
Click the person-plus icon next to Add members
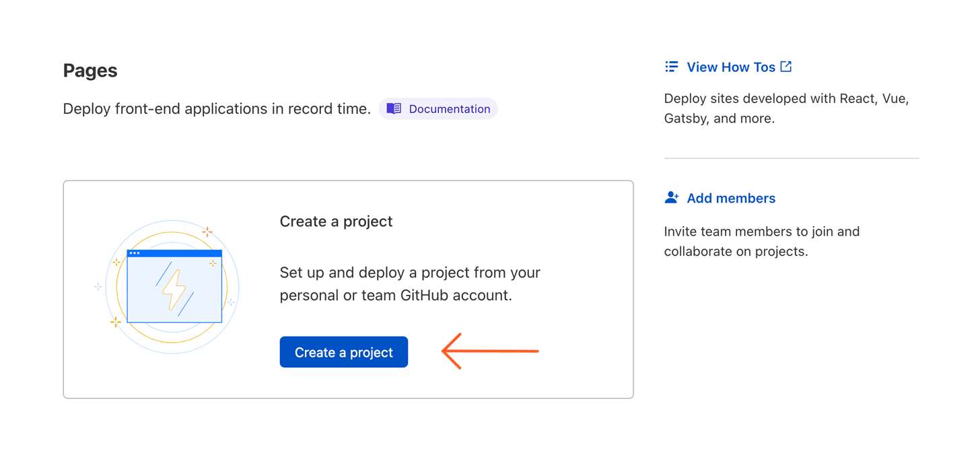point(671,197)
